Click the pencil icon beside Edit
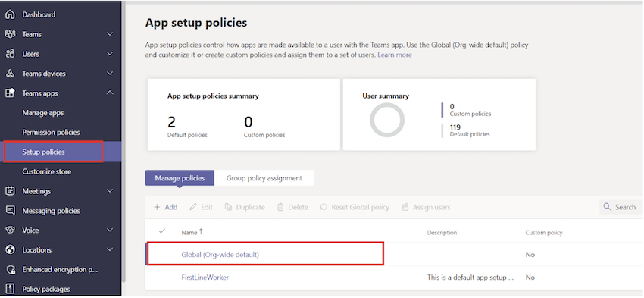The width and height of the screenshot is (644, 298). pos(193,207)
